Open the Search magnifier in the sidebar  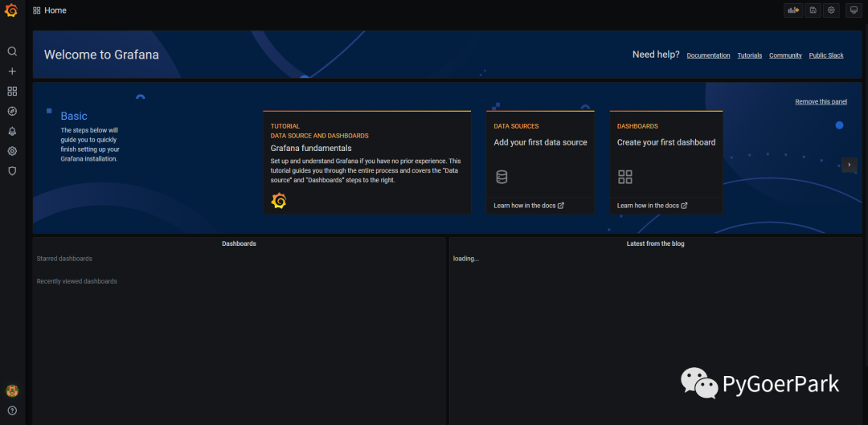coord(12,51)
